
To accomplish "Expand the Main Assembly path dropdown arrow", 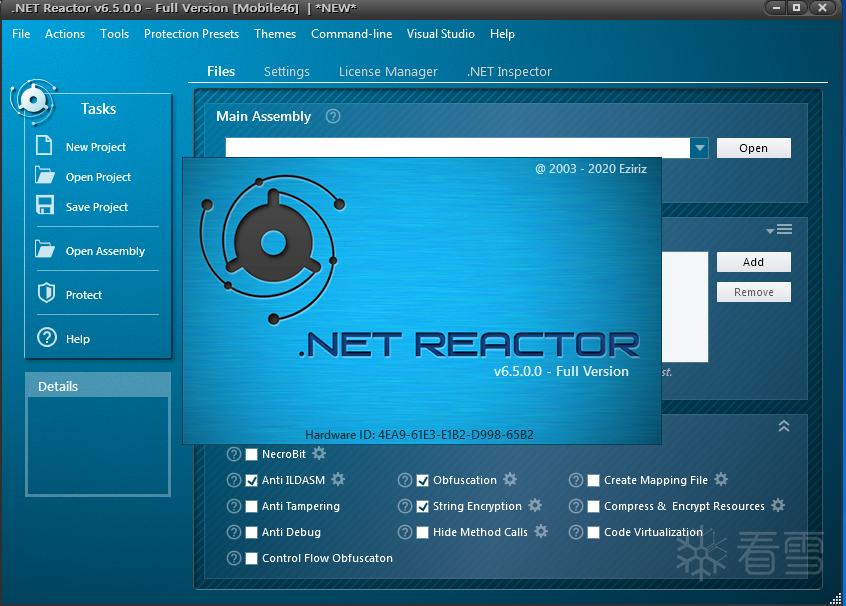I will pyautogui.click(x=699, y=148).
